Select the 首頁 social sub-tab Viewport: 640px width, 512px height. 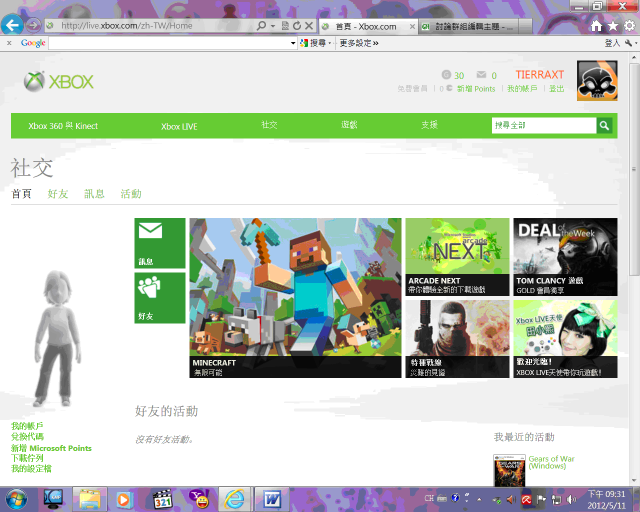tap(21, 194)
